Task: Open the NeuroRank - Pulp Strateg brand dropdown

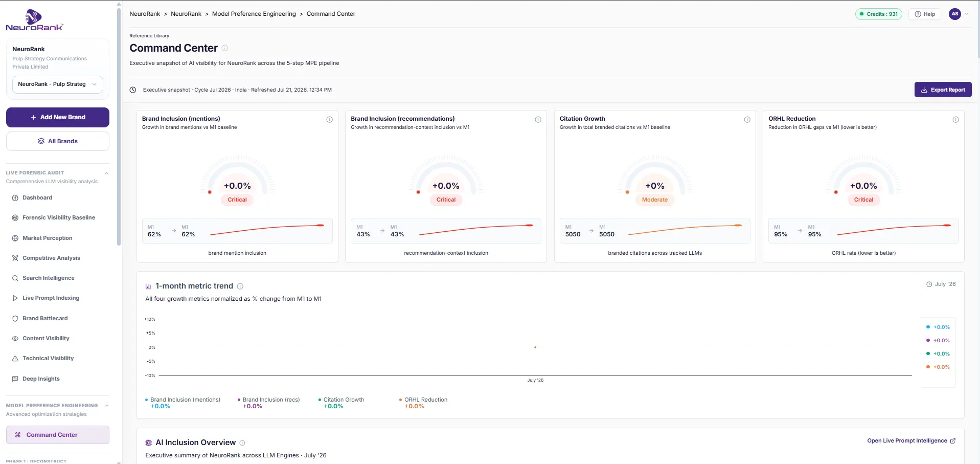Action: [x=58, y=84]
